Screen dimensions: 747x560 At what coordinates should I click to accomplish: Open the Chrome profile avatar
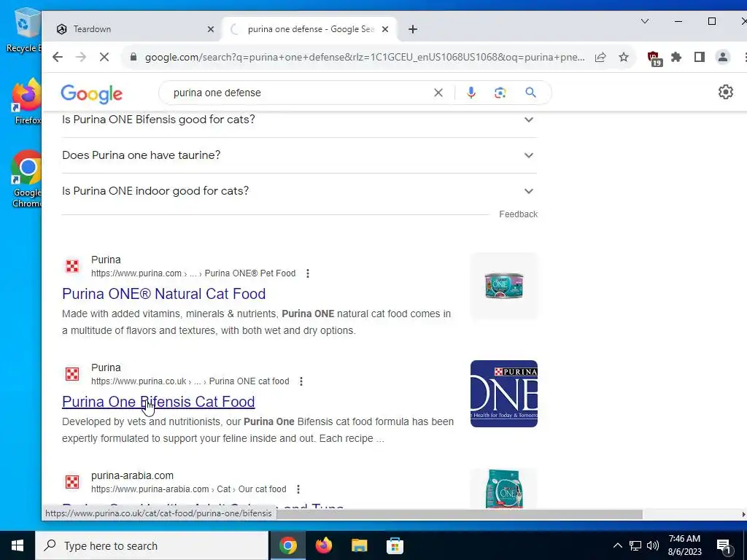pos(723,57)
